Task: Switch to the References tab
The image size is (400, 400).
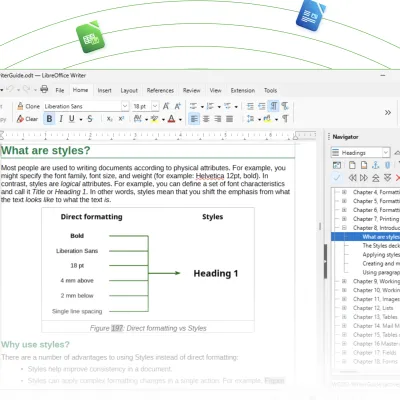Action: pyautogui.click(x=160, y=90)
